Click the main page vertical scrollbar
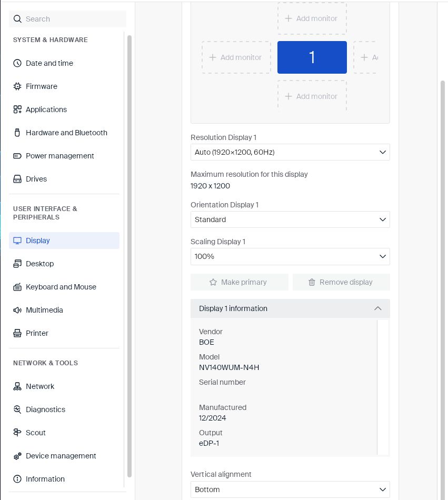This screenshot has width=448, height=500. tap(443, 290)
